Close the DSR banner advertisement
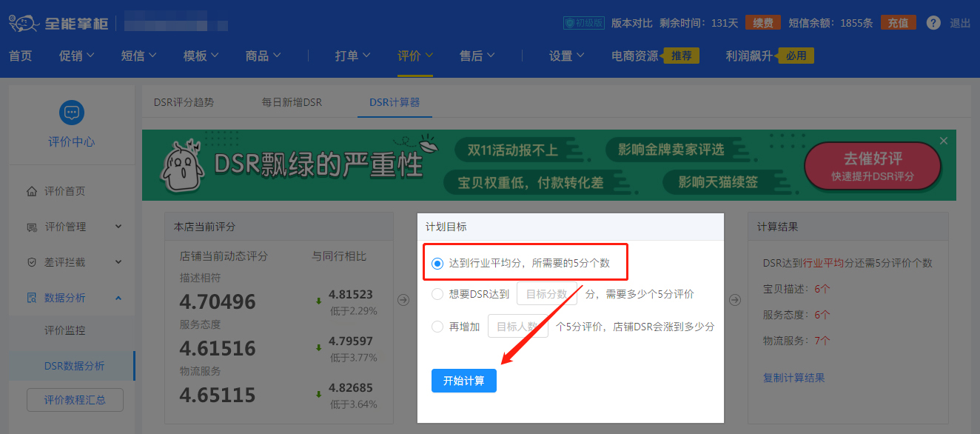Screen dimensions: 980x434 tap(943, 141)
